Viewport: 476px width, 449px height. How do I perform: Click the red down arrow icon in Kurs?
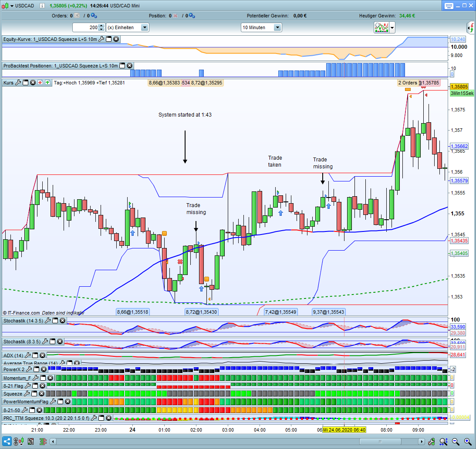40,83
